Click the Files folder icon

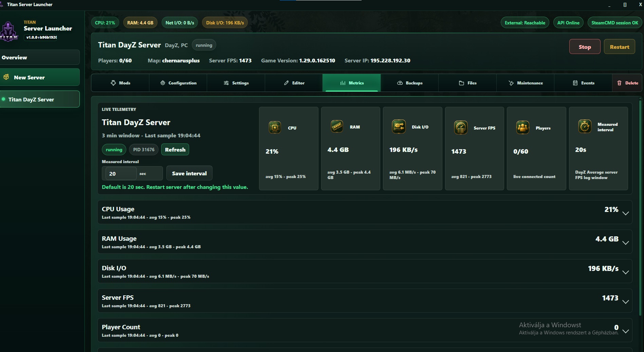(461, 83)
